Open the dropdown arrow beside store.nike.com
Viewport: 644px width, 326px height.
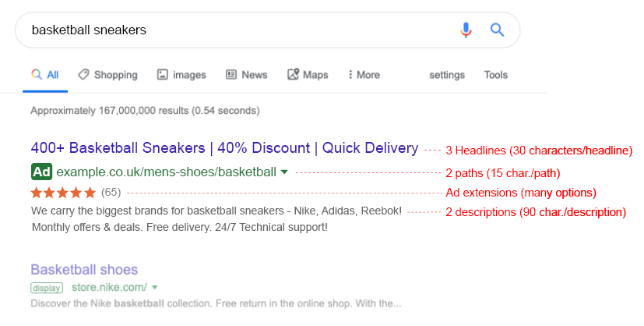point(154,287)
